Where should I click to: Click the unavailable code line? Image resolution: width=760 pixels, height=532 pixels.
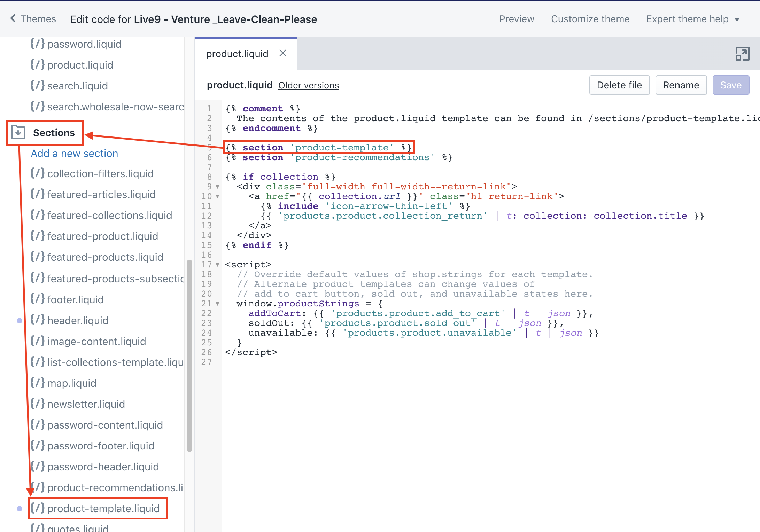pyautogui.click(x=424, y=333)
